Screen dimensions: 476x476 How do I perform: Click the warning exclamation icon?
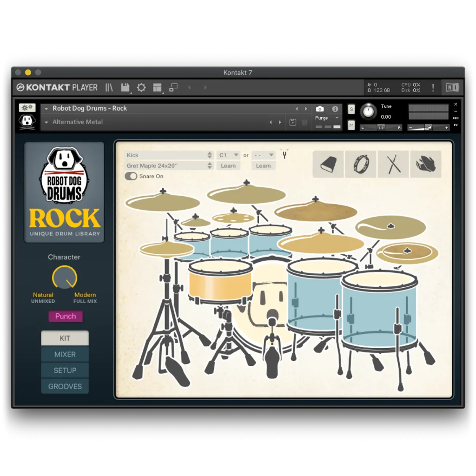point(433,88)
